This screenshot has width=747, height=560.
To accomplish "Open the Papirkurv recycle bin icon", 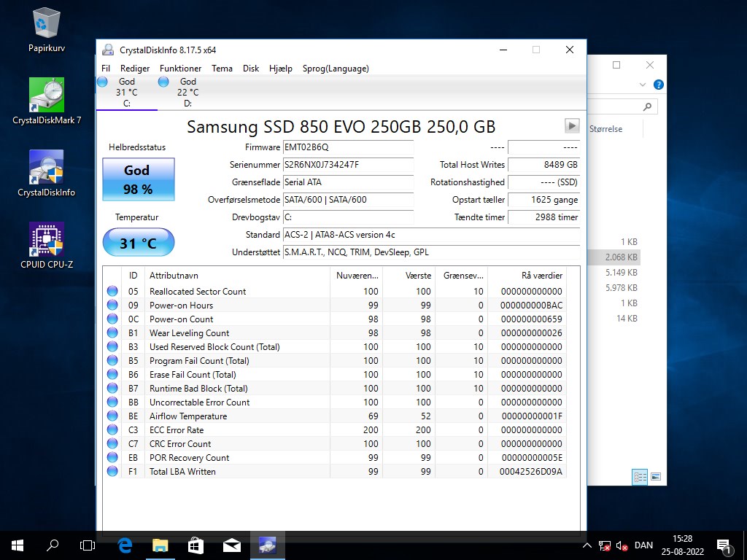I will (x=46, y=29).
